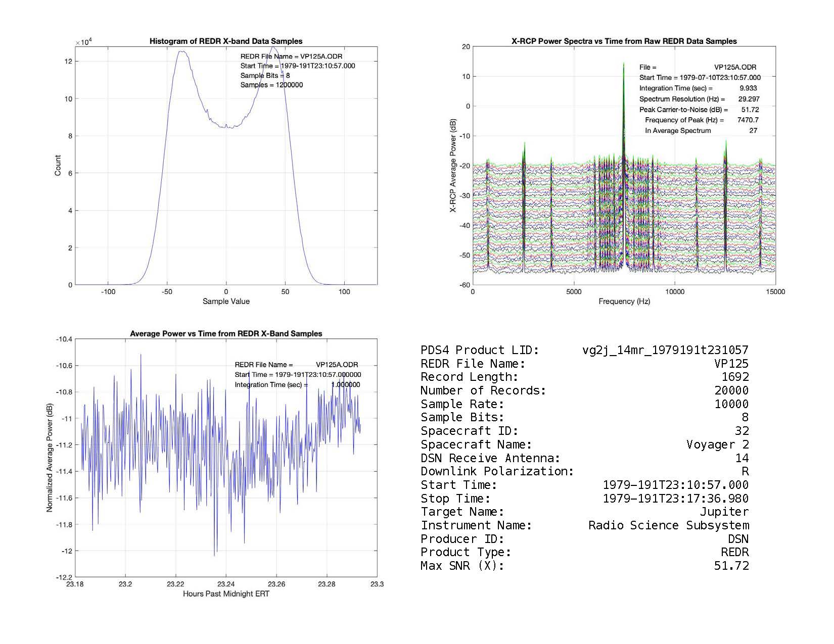Click the Spectrum Resolution (Hz) legend entry

pyautogui.click(x=682, y=99)
